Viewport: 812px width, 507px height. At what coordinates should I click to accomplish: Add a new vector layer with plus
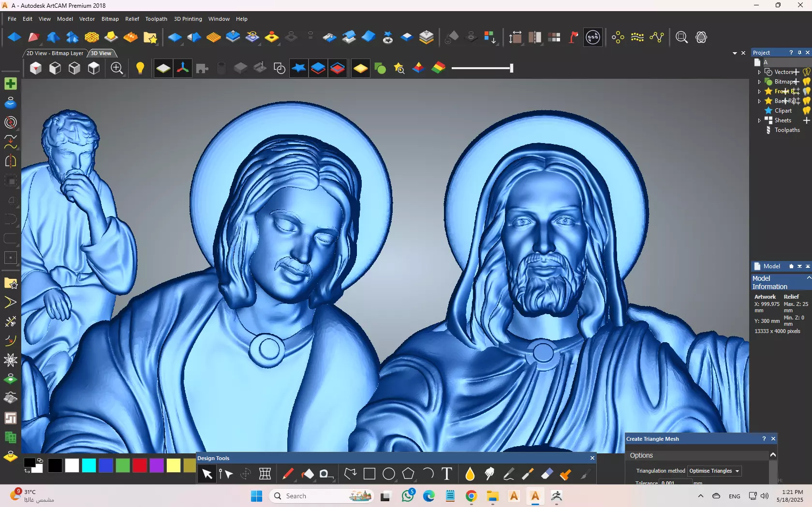point(796,72)
